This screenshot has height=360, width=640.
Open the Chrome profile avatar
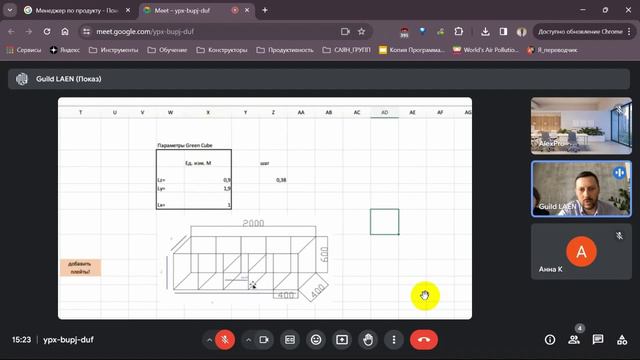point(521,31)
